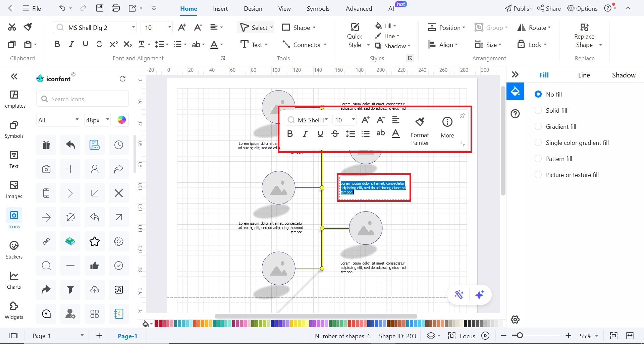Select the camera icon in library
644x344 pixels.
(x=46, y=169)
